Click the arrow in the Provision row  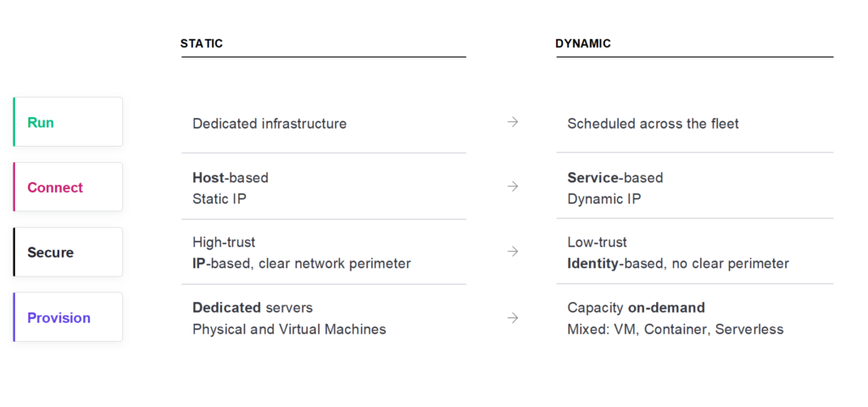(x=513, y=318)
